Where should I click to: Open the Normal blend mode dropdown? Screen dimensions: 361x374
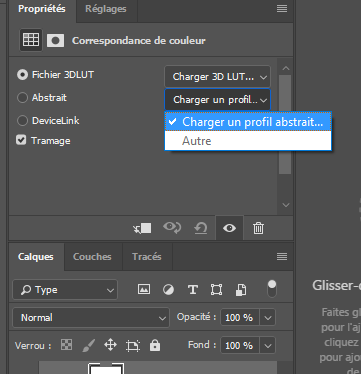click(x=91, y=317)
